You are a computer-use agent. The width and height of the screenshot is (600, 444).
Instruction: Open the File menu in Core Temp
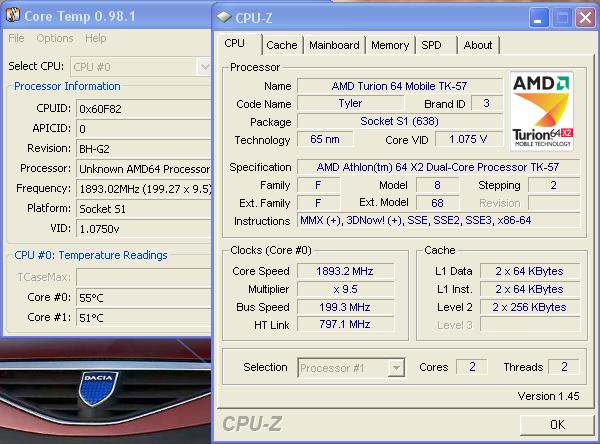point(16,38)
